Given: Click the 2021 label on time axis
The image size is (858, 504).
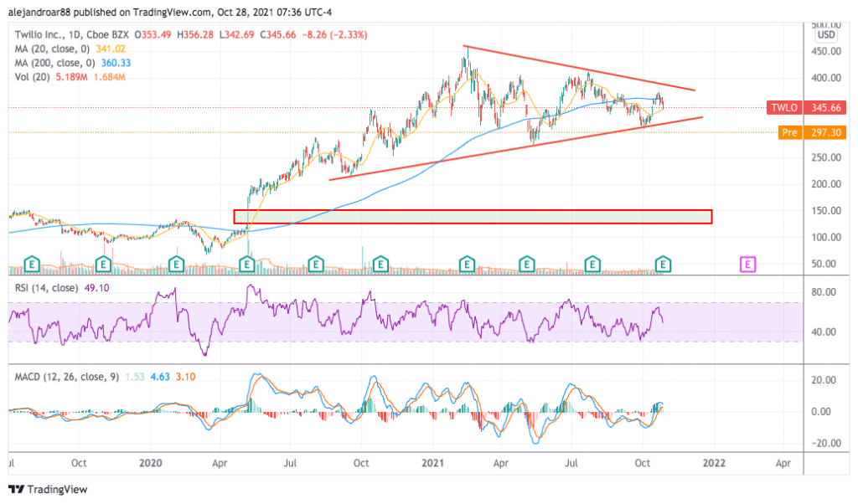Looking at the screenshot, I should point(432,463).
